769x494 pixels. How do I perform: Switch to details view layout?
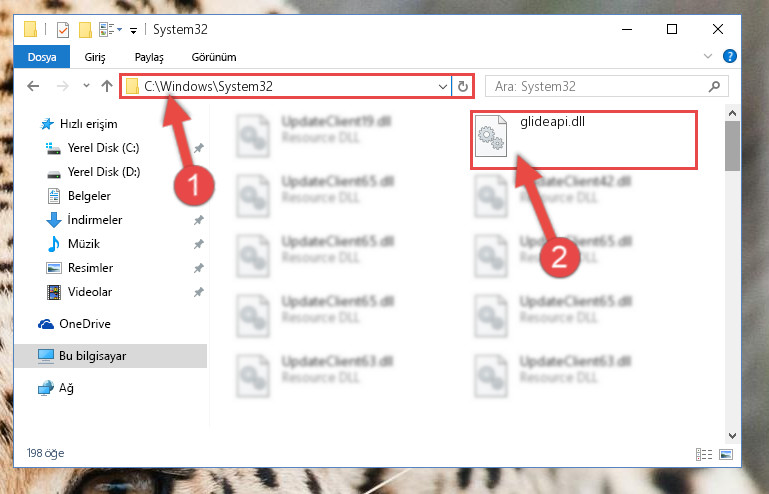coord(704,454)
